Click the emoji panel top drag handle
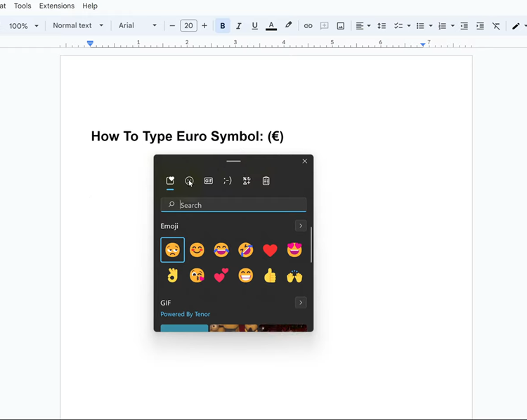This screenshot has height=420, width=527. 233,162
